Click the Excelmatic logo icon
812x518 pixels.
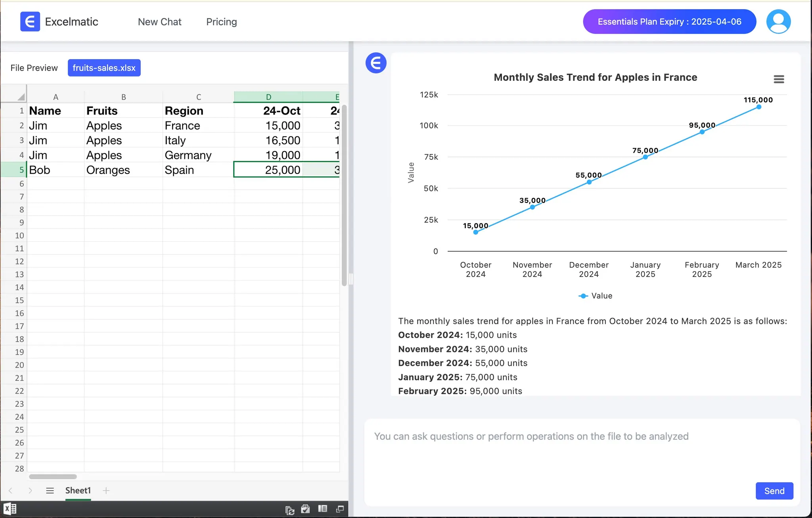pyautogui.click(x=30, y=22)
